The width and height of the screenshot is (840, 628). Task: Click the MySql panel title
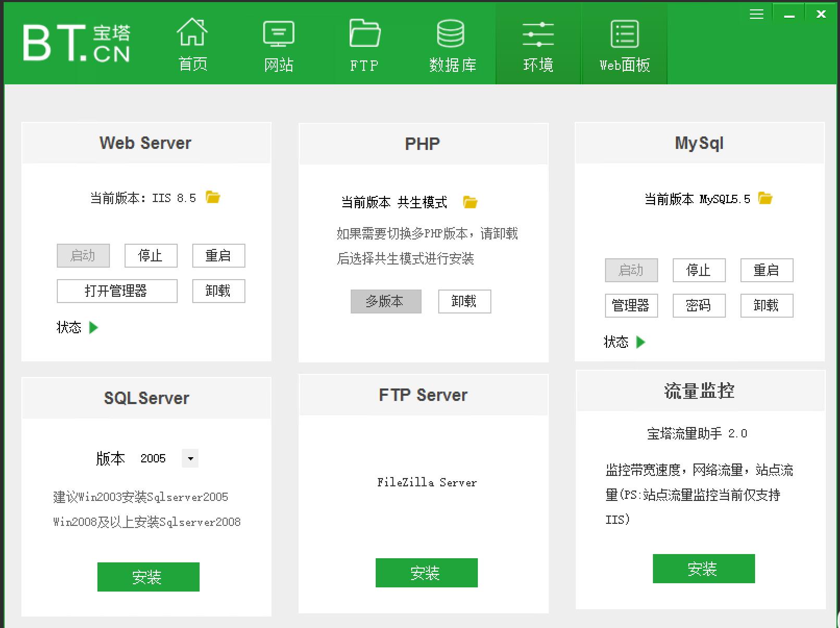(x=699, y=143)
